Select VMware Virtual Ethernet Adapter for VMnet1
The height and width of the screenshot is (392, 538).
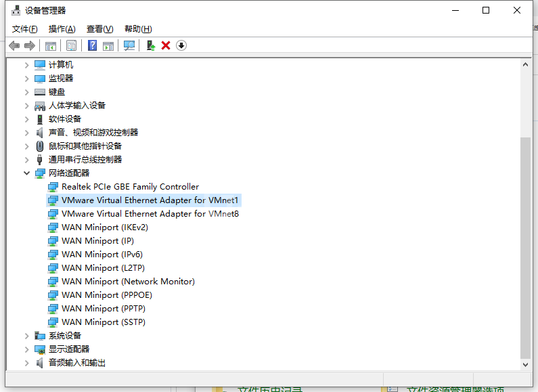coord(150,200)
